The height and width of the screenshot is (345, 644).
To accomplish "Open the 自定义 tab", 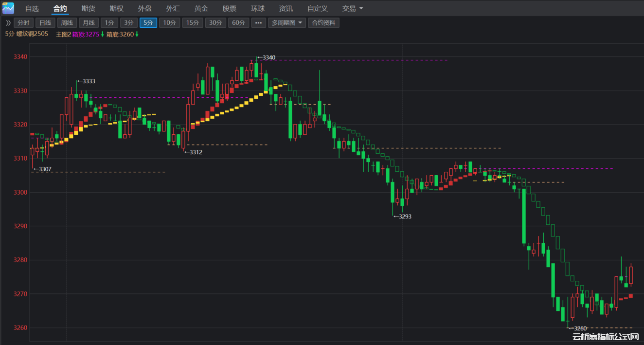I will click(318, 8).
